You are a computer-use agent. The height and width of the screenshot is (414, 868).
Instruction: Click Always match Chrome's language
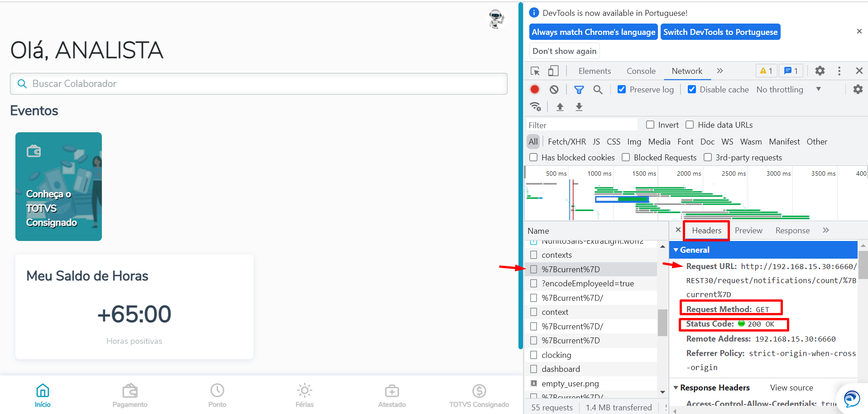point(593,32)
